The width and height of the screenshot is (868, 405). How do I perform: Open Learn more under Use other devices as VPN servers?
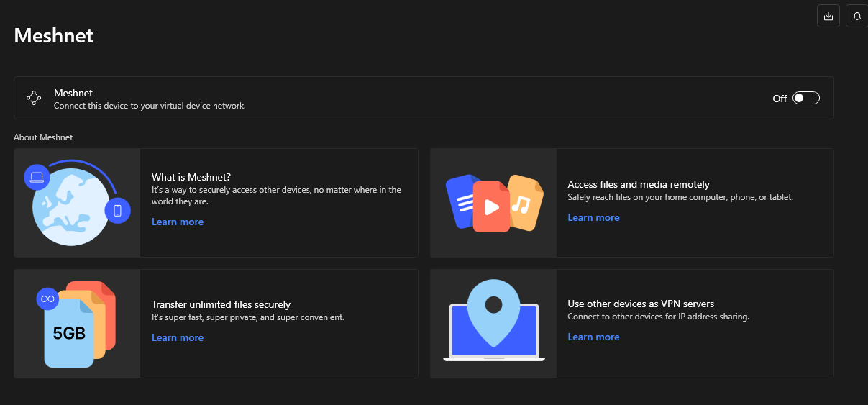(593, 337)
